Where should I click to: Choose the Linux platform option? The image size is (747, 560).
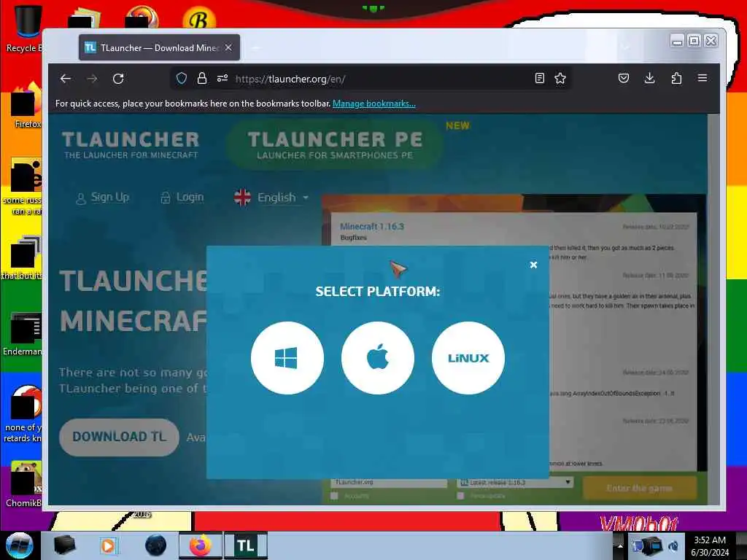pos(468,357)
